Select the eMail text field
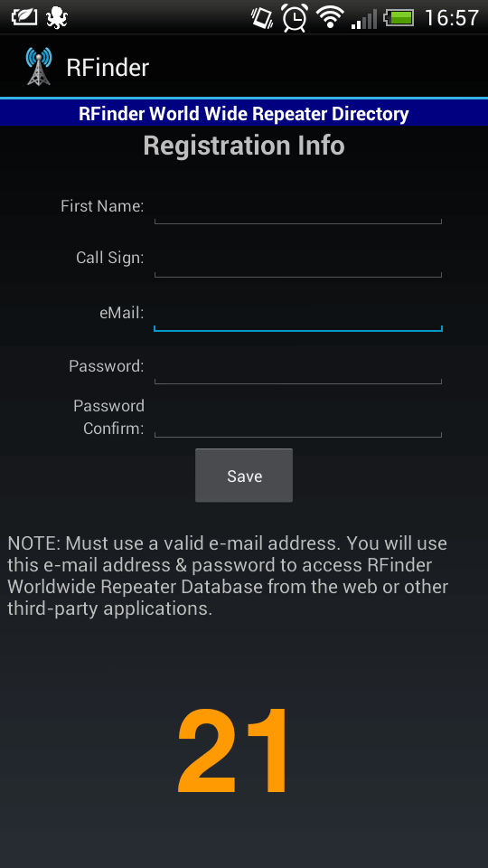488x868 pixels. [297, 315]
